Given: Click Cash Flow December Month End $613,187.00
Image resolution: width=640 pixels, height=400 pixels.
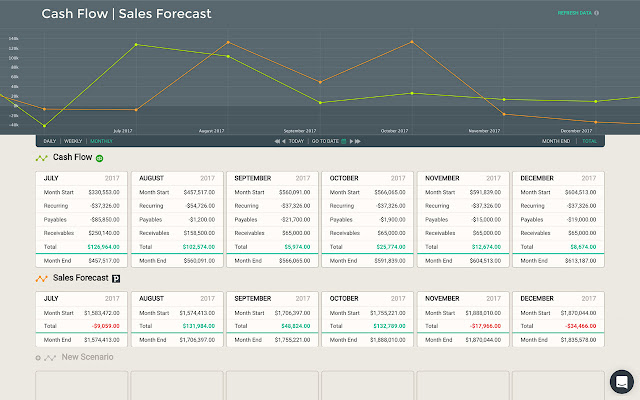Looking at the screenshot, I should tap(580, 261).
